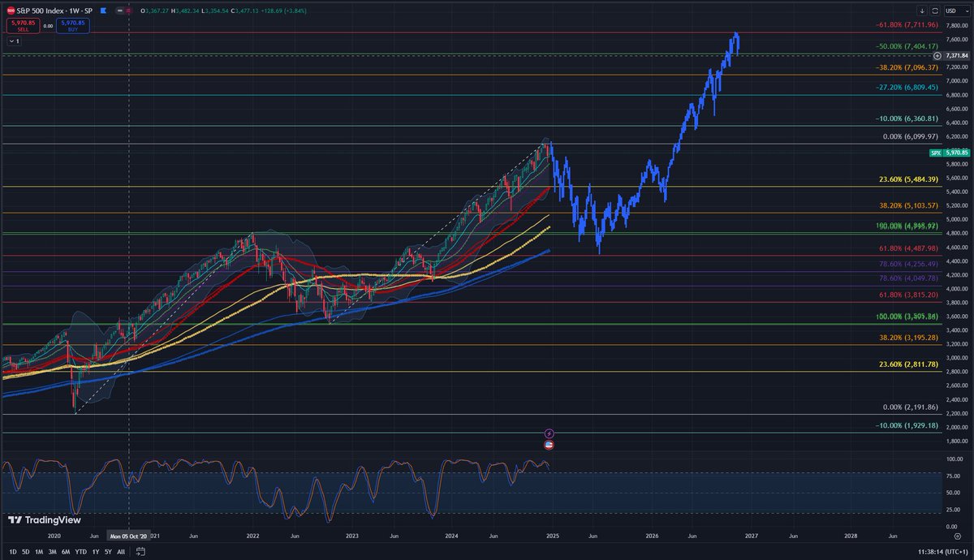The image size is (974, 560).
Task: Select the 1M time range
Action: 40,551
